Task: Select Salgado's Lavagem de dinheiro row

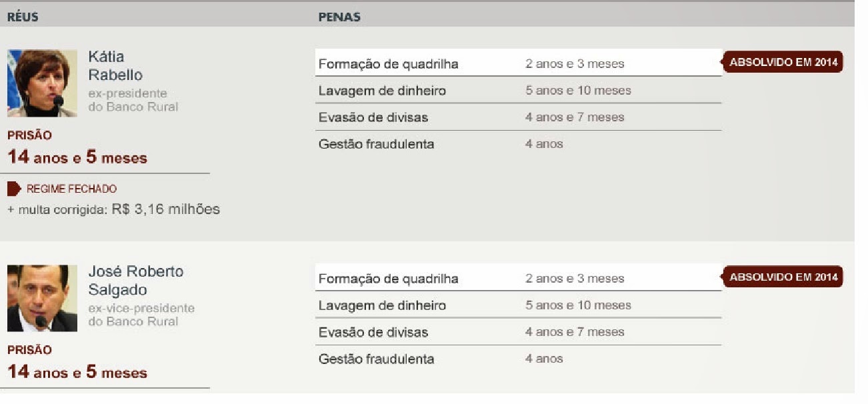Action: click(519, 305)
